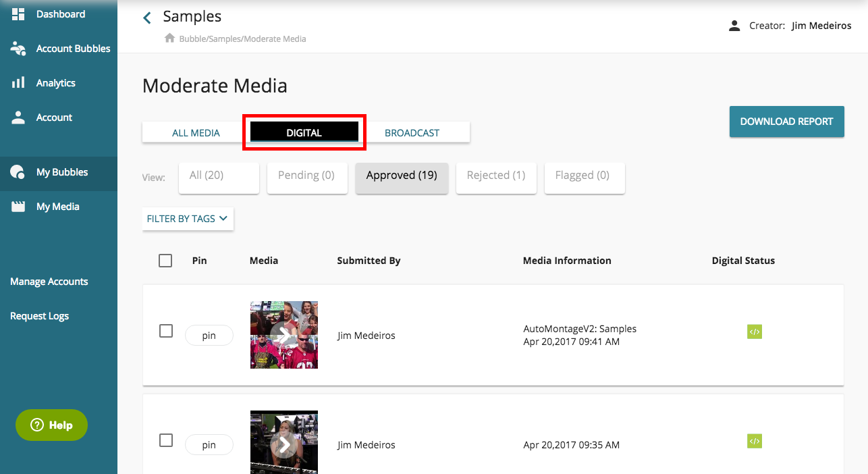Screen dimensions: 868x474
Task: Go to Analytics in sidebar
Action: 55,83
